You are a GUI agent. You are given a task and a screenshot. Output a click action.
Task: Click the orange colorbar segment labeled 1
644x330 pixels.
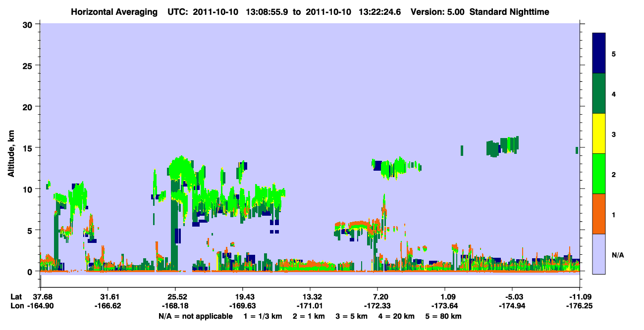click(599, 214)
